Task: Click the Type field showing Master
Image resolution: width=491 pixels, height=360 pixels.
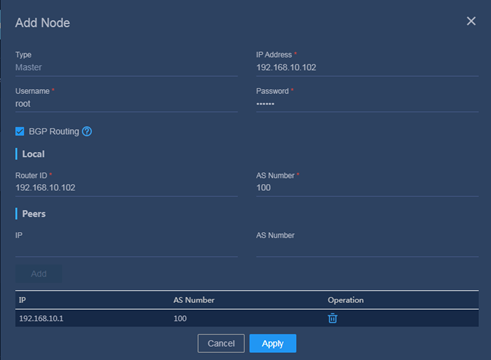Action: [x=126, y=67]
